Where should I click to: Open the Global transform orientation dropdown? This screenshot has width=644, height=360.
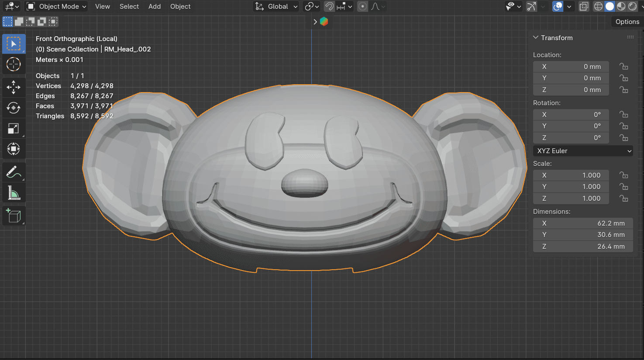coord(276,7)
